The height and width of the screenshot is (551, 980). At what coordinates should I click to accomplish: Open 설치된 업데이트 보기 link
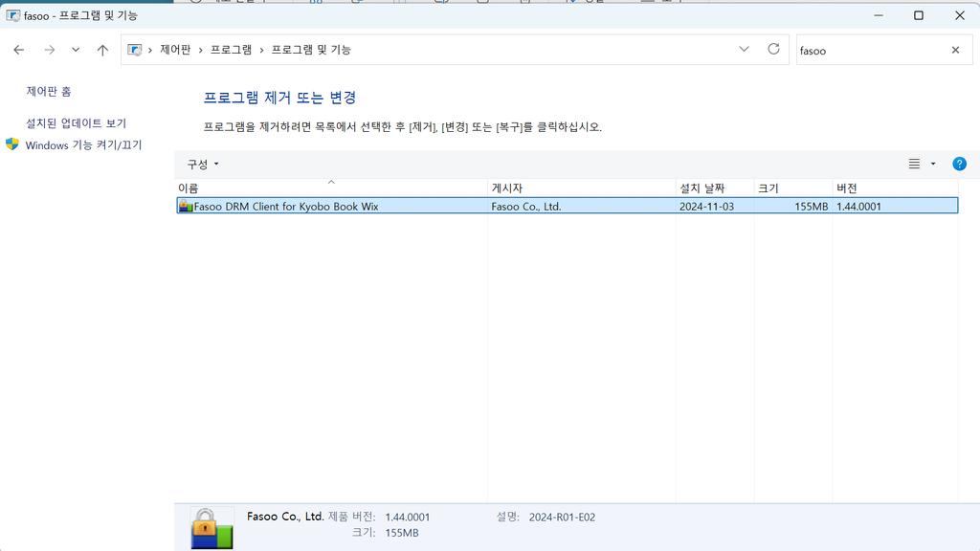pos(77,123)
